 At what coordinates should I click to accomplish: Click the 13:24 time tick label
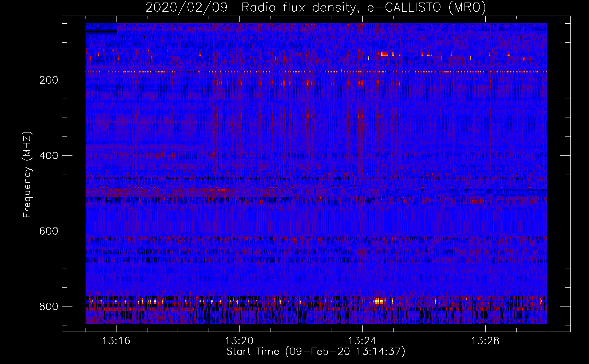(362, 341)
